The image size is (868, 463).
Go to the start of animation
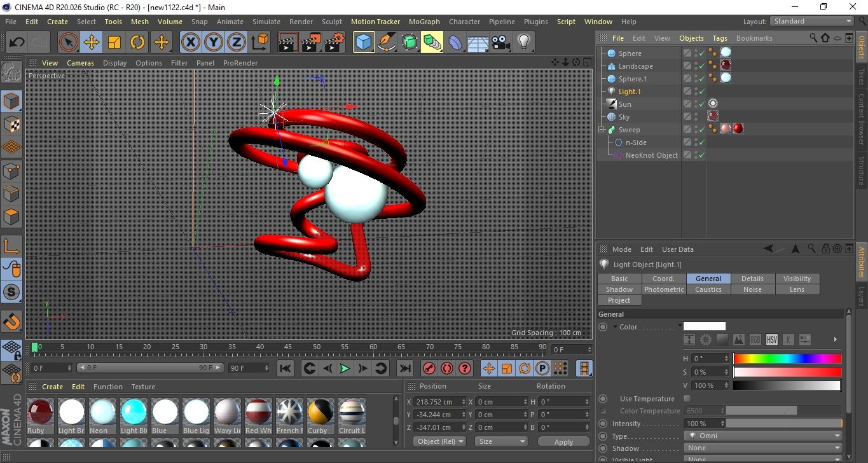coord(286,368)
